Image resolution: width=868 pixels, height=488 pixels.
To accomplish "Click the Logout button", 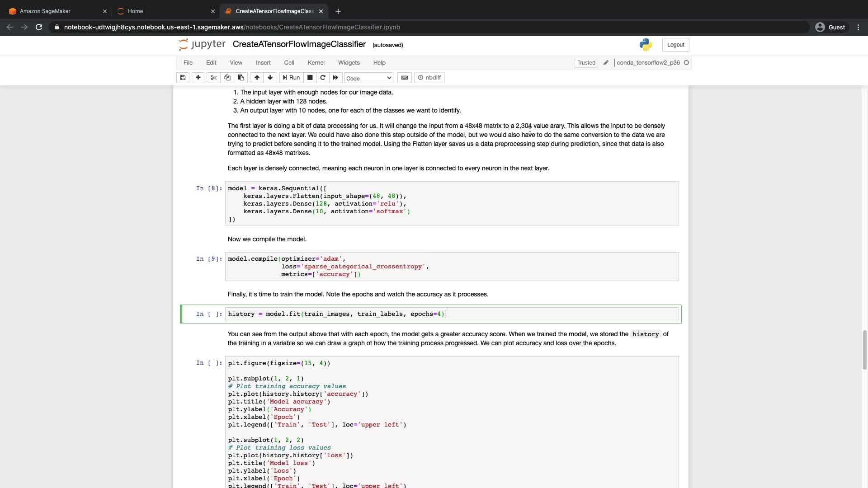I will coord(675,45).
